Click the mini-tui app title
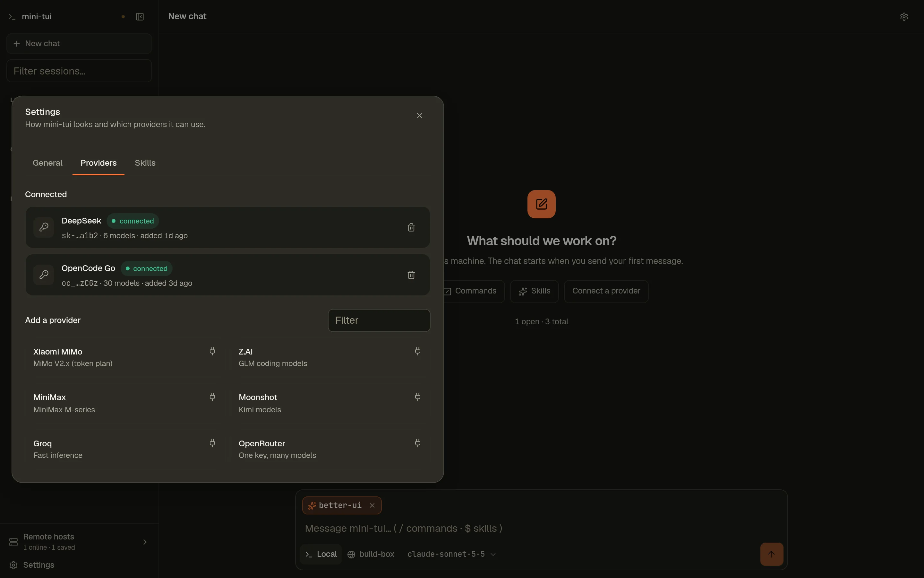 pos(37,16)
